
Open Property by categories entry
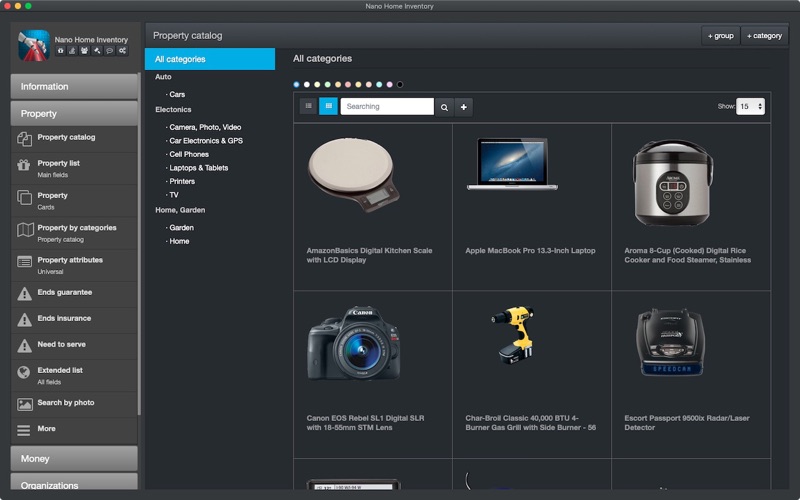pyautogui.click(x=74, y=233)
